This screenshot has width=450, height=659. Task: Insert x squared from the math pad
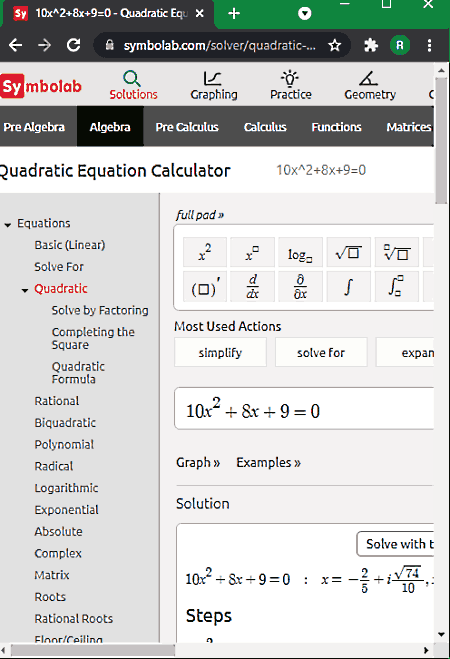[205, 252]
